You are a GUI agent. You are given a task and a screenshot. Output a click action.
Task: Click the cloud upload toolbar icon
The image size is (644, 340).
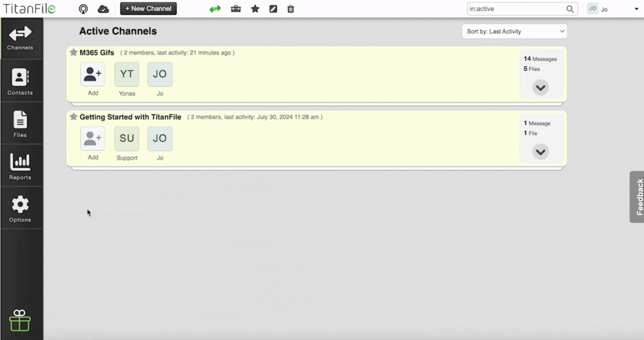point(103,9)
